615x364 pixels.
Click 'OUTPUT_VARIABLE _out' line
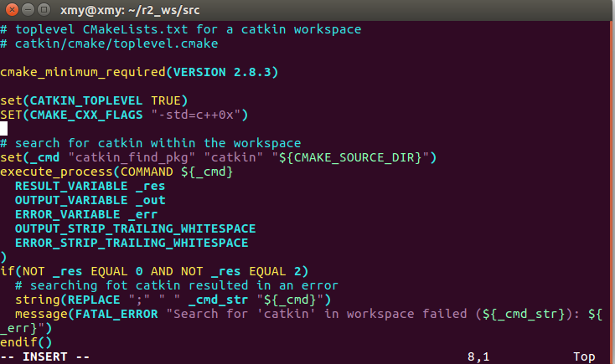[90, 200]
